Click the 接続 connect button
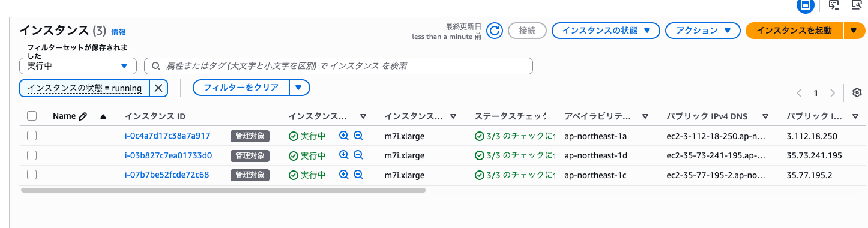868x228 pixels. [527, 31]
